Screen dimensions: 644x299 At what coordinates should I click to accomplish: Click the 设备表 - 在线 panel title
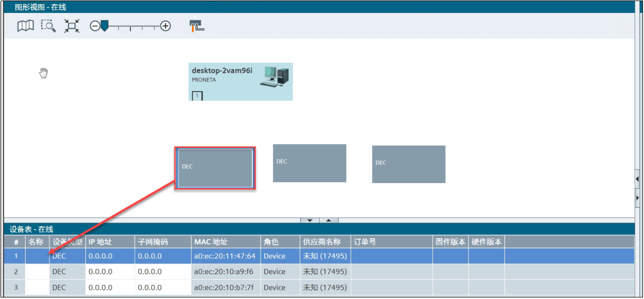pos(31,229)
